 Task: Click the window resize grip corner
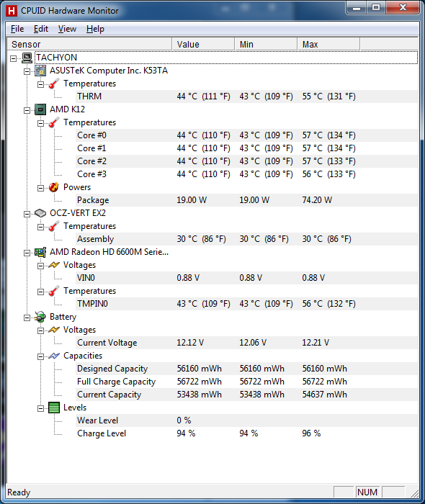click(414, 493)
